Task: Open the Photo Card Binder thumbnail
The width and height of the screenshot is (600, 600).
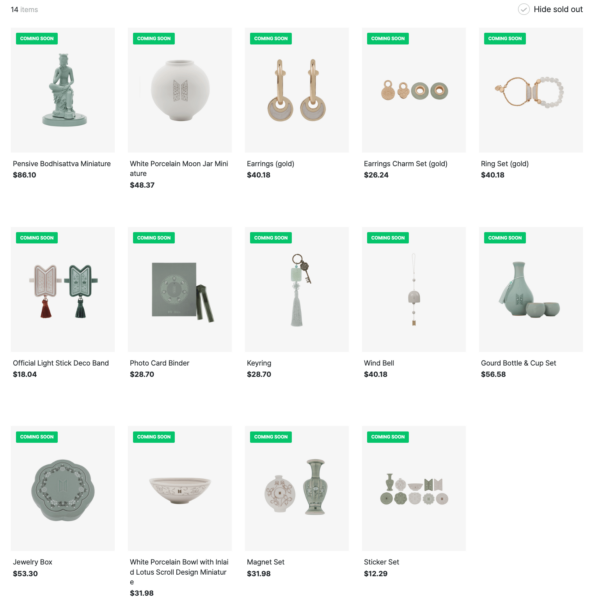Action: [180, 289]
